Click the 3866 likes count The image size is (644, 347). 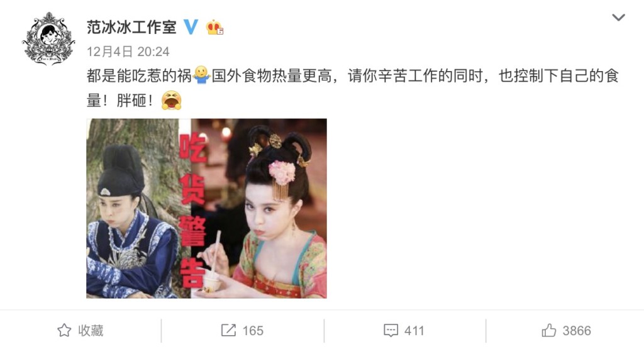pos(577,331)
